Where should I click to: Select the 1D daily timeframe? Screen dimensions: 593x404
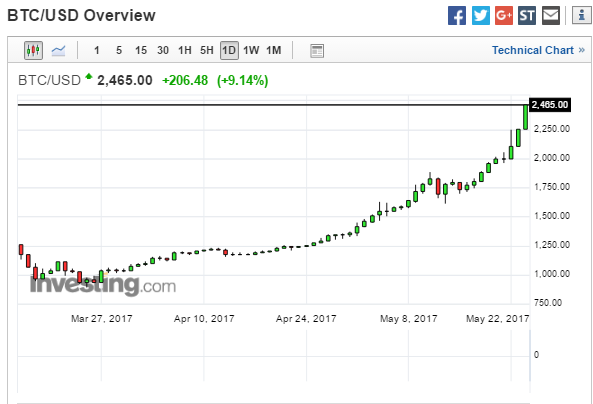coord(229,50)
